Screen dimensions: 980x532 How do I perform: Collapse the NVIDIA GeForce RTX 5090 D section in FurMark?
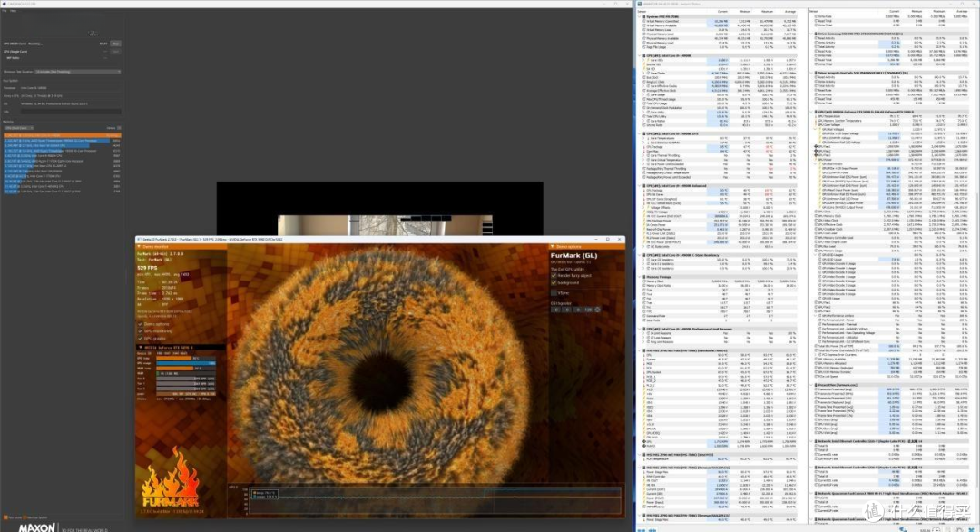click(x=140, y=348)
